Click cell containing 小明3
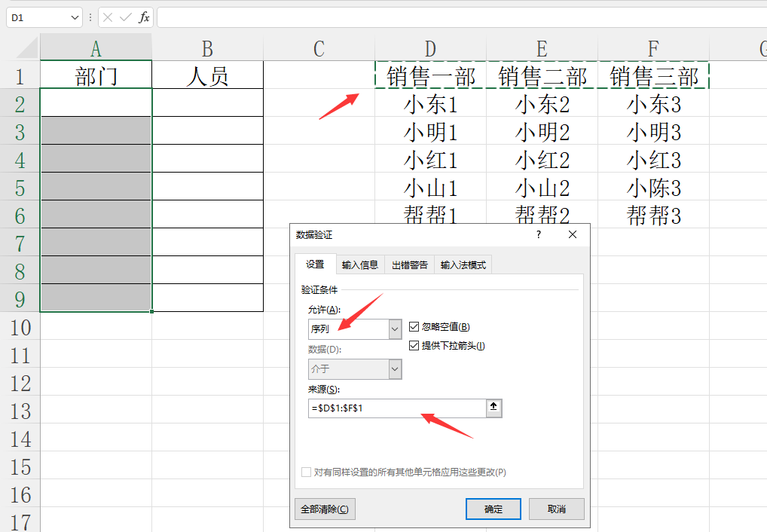The height and width of the screenshot is (532, 767). [653, 132]
